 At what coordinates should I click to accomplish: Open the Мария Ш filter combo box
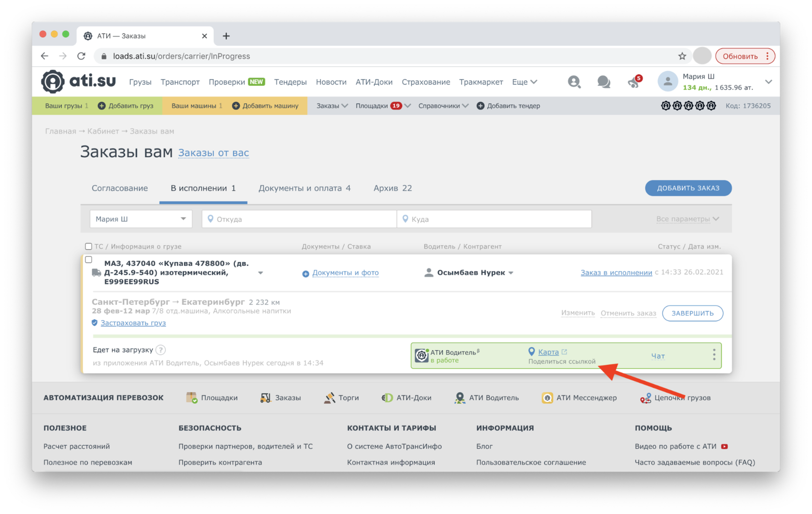coord(141,219)
